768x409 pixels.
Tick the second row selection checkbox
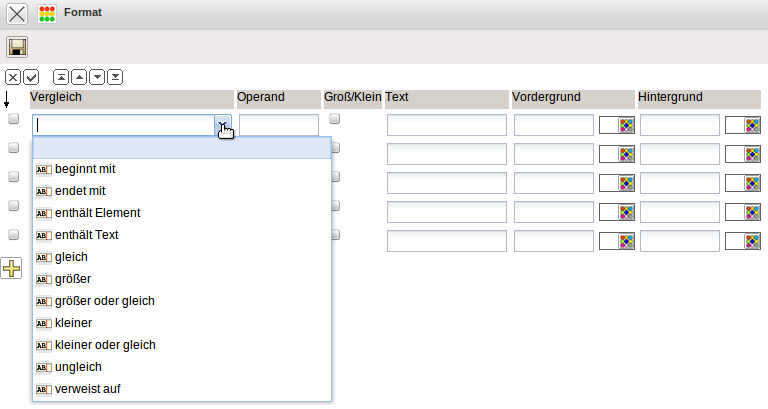[14, 148]
